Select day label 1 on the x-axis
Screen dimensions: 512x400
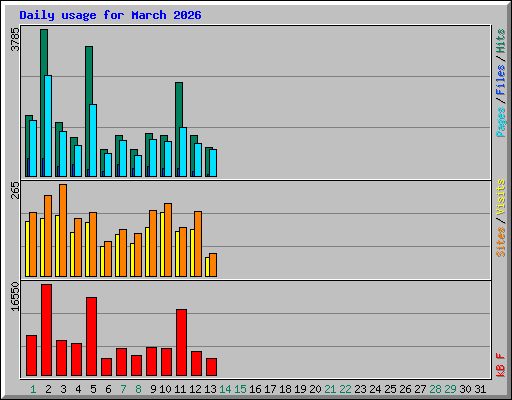pos(33,389)
